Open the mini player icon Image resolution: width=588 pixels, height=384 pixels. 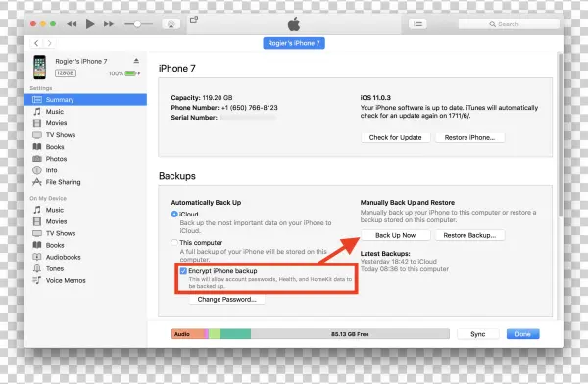click(194, 20)
